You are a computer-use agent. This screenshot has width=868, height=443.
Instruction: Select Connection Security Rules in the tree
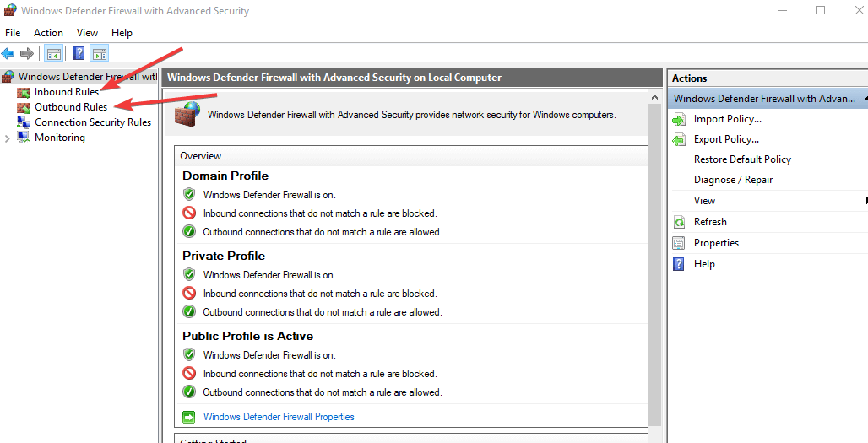coord(93,122)
